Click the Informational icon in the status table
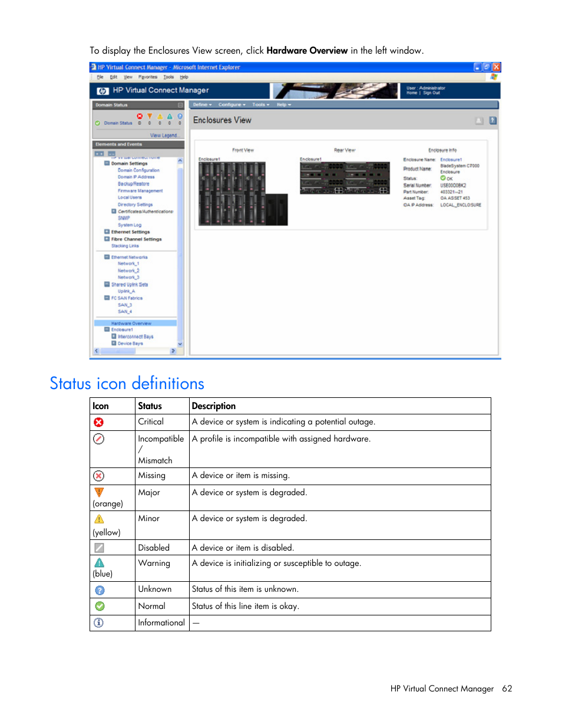The image size is (562, 728). tap(99, 622)
